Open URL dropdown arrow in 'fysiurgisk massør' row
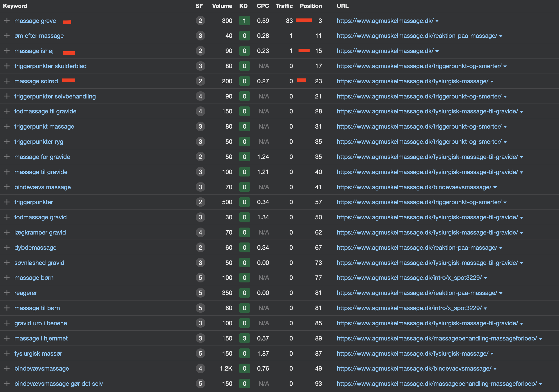Screen dimensions: 559x392 point(492,354)
